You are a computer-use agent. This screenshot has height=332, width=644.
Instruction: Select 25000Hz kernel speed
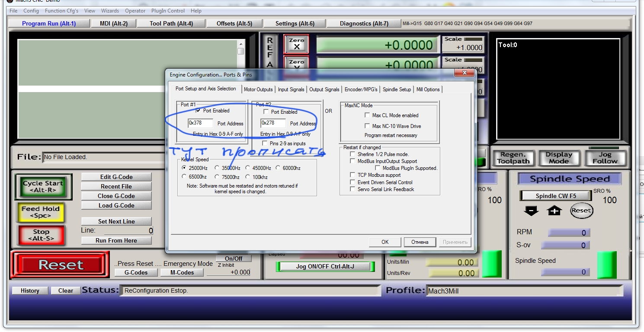pos(185,168)
